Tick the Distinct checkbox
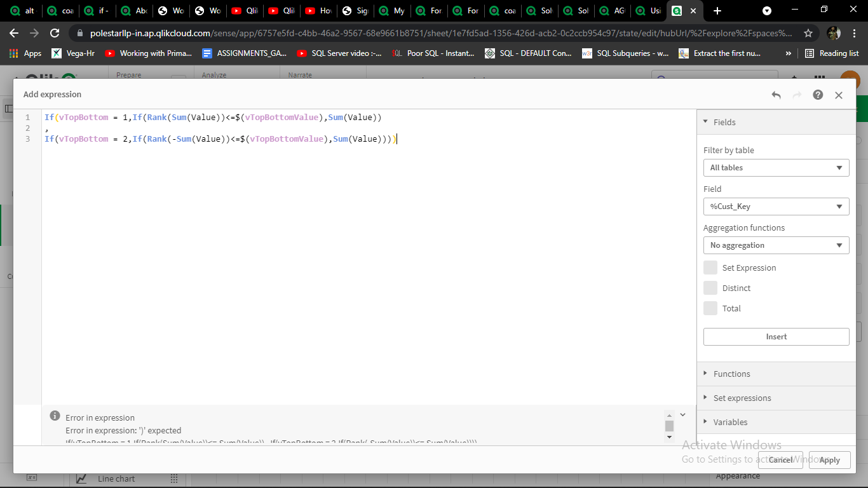Image resolution: width=868 pixels, height=488 pixels. pos(710,288)
